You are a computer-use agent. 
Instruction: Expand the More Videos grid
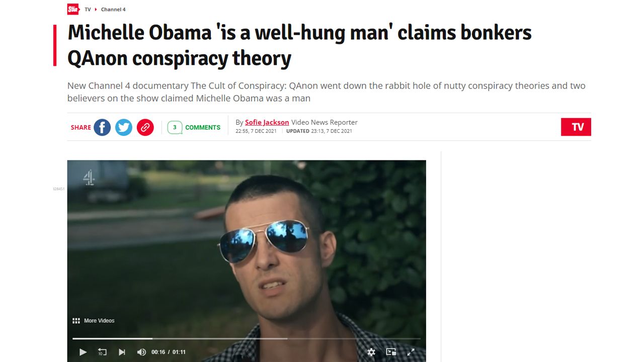point(94,321)
